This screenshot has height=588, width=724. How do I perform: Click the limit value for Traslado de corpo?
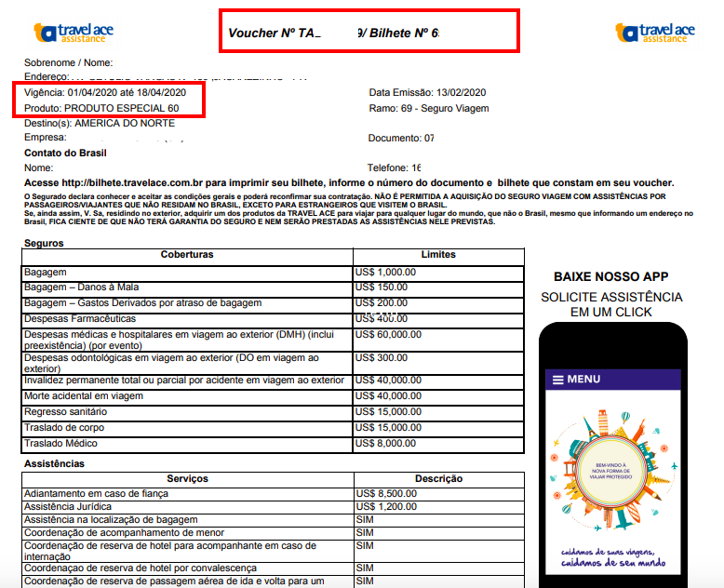click(388, 427)
